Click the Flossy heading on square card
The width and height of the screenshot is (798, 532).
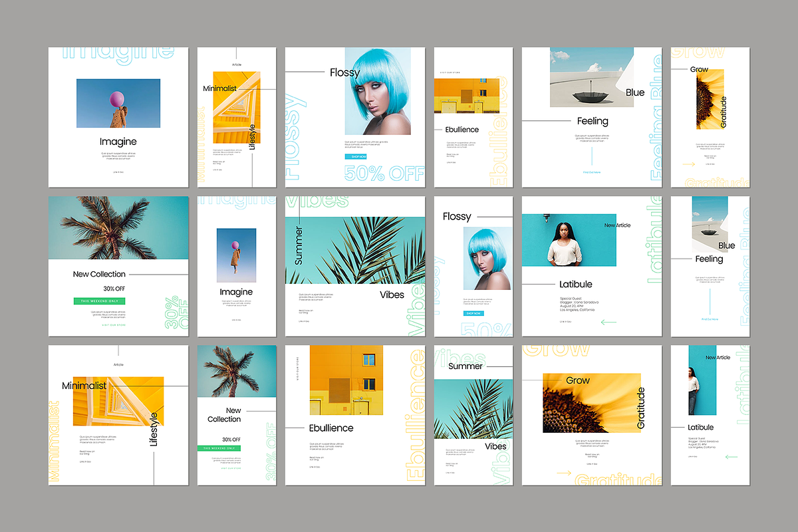tap(345, 72)
